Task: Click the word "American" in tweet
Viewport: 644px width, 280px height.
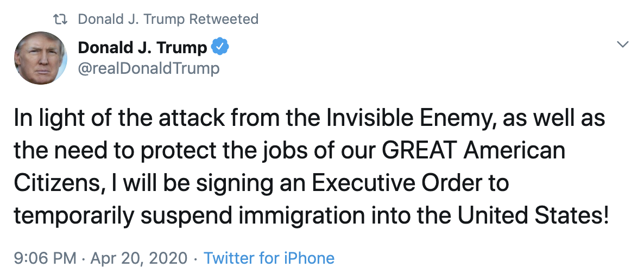Action: pos(522,151)
